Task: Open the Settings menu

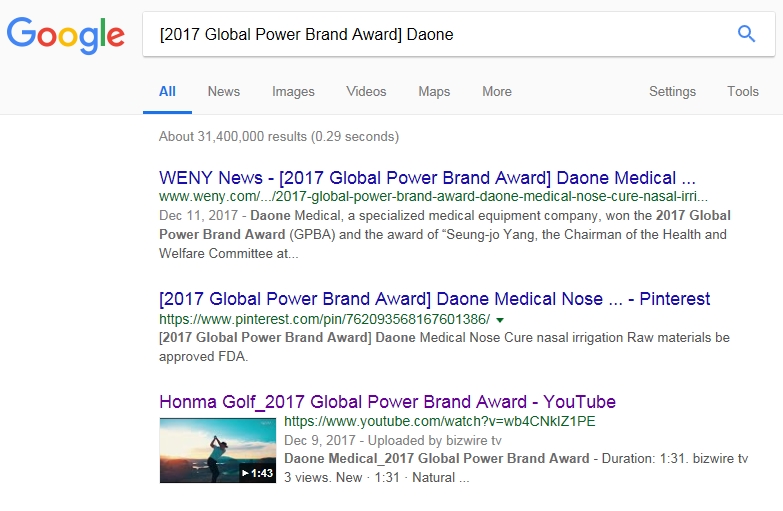Action: click(x=672, y=91)
